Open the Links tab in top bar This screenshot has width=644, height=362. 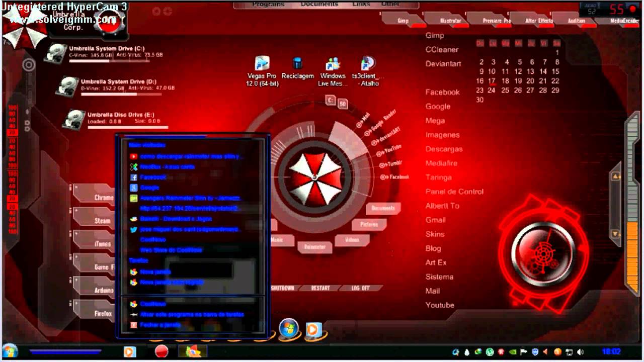(361, 4)
